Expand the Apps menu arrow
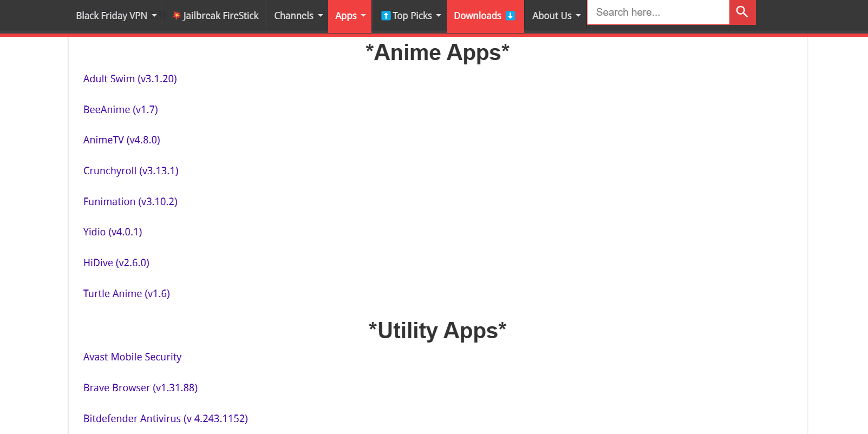Viewport: 868px width, 434px height. [x=363, y=16]
